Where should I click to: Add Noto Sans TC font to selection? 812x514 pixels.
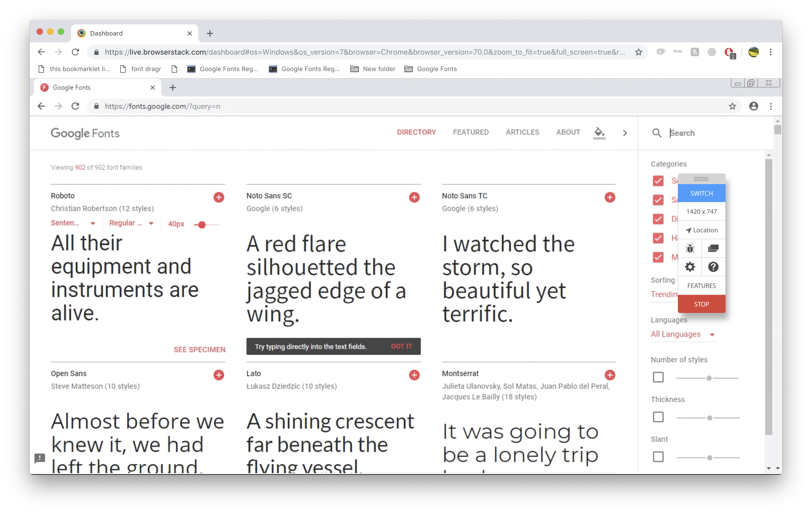pyautogui.click(x=610, y=197)
